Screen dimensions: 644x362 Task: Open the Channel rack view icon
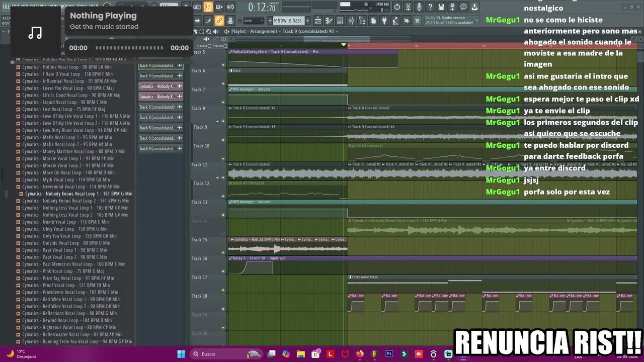point(340,21)
